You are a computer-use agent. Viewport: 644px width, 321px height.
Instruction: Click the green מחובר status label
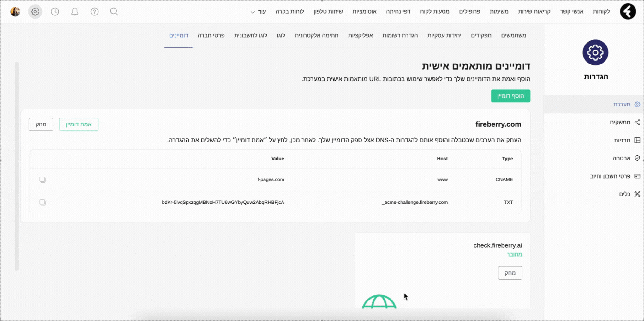click(514, 254)
